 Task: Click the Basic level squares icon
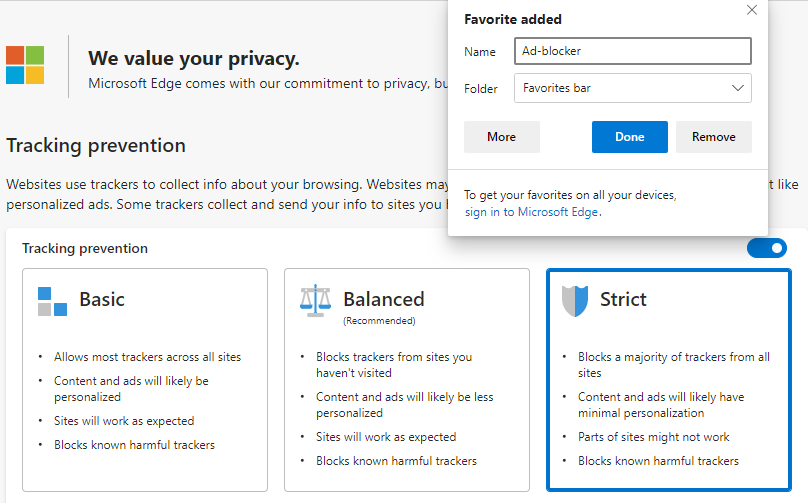point(52,300)
